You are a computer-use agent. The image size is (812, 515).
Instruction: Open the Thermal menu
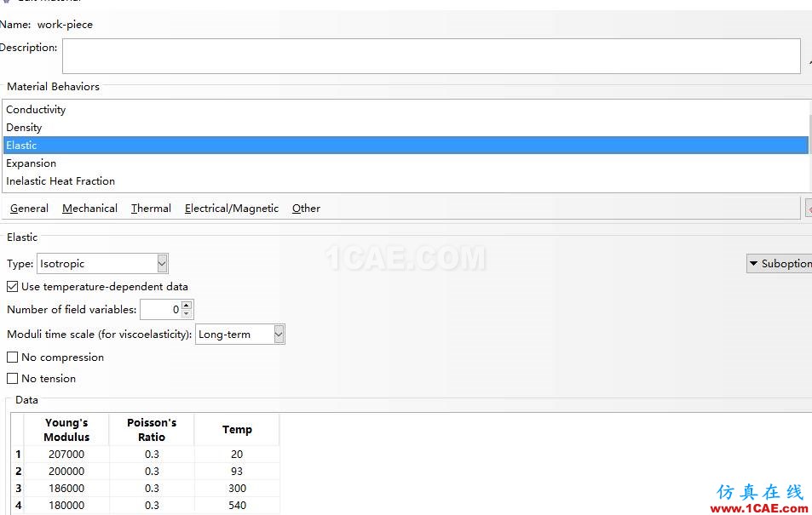151,209
